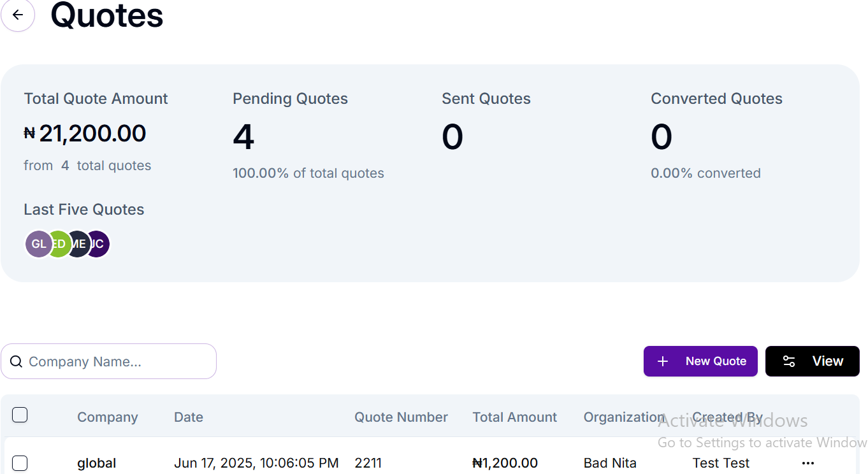Sort by the Total Amount column header
Screen dimensions: 868x474
514,417
